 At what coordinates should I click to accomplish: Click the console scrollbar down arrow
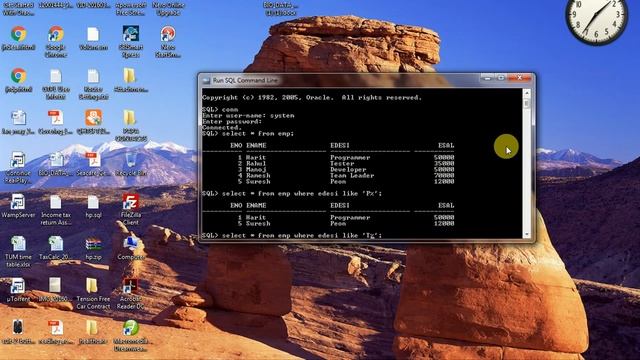tap(527, 234)
